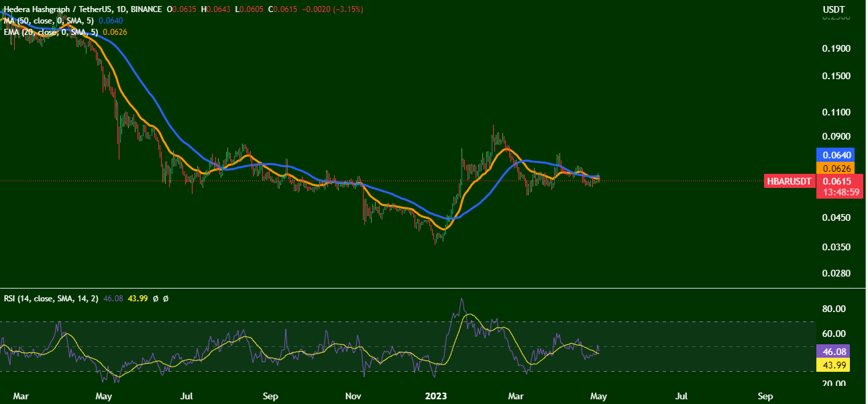Click the 0.1500 level on the price axis
This screenshot has height=404, width=868.
[836, 77]
